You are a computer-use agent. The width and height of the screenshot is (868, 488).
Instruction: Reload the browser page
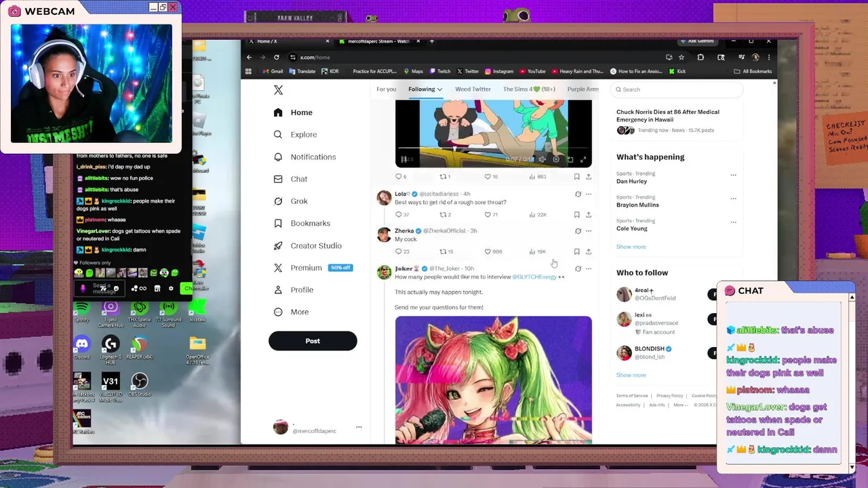click(276, 57)
